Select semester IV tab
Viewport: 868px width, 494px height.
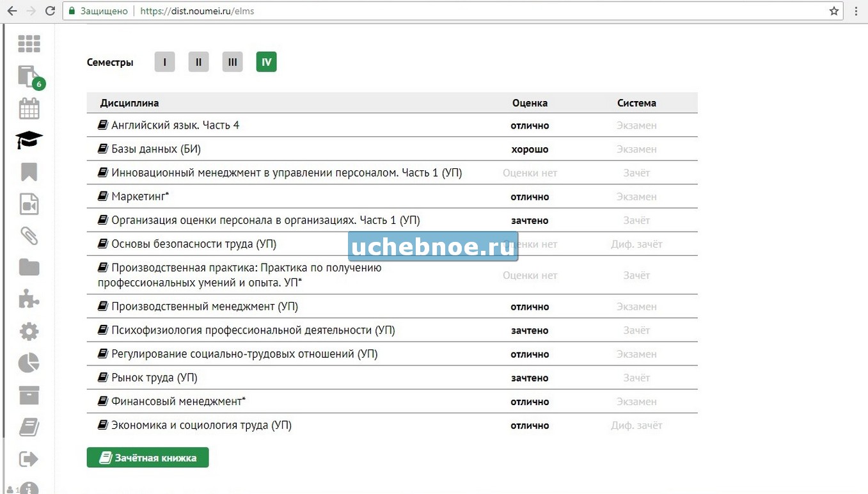pos(266,62)
